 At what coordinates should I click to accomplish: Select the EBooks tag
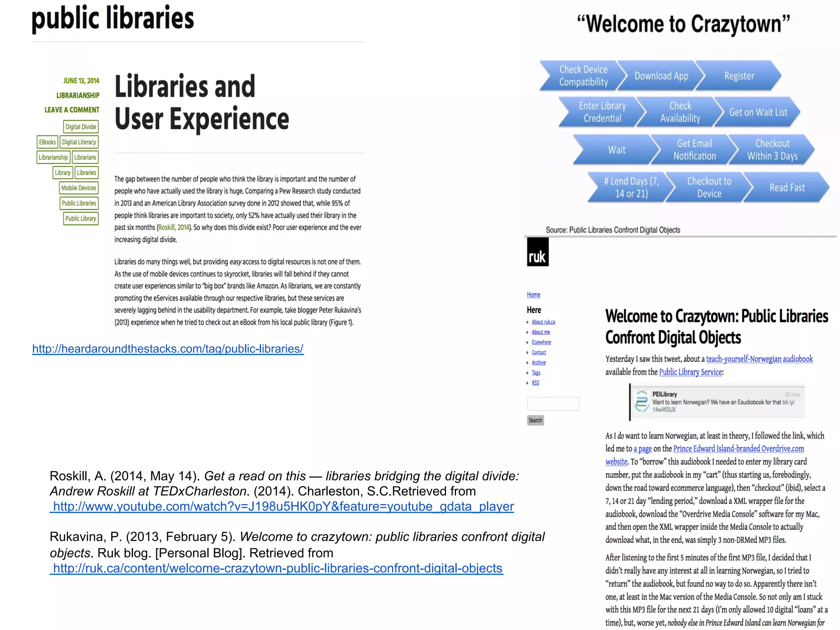pyautogui.click(x=47, y=142)
